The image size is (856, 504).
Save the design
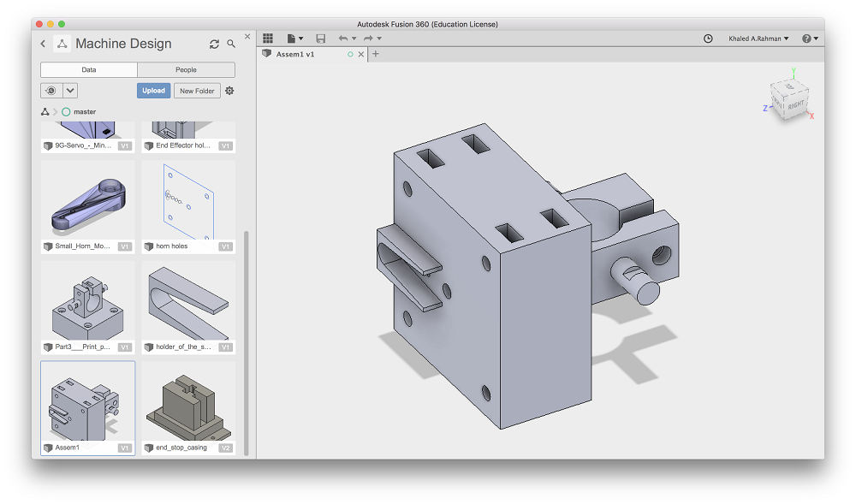(320, 39)
